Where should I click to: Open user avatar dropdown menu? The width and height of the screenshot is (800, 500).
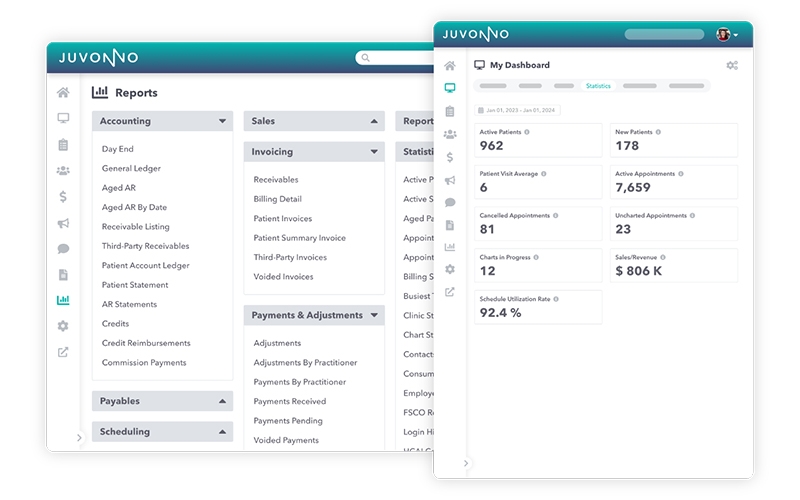click(727, 34)
